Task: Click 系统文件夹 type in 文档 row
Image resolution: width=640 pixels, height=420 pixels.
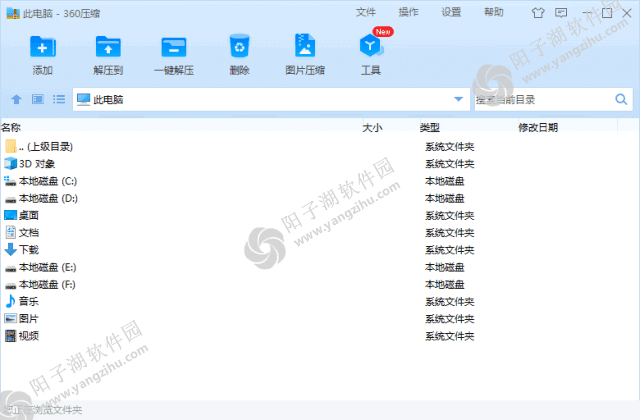Action: [449, 232]
